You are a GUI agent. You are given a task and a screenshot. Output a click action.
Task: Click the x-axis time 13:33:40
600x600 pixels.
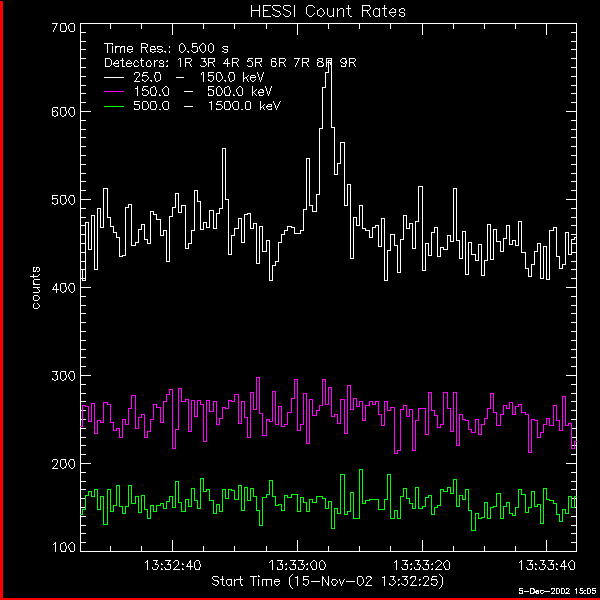[547, 565]
